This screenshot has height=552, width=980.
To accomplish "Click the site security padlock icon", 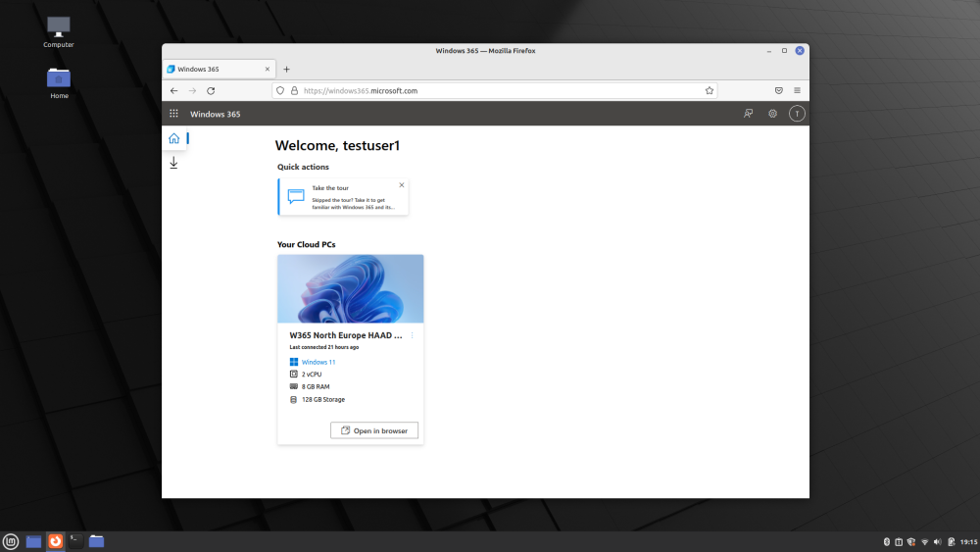I will tap(294, 90).
